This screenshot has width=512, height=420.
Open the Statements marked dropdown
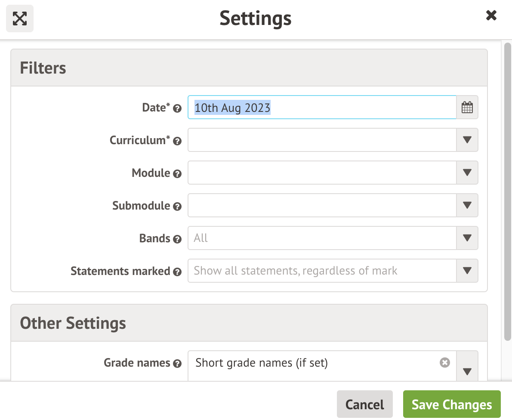467,271
